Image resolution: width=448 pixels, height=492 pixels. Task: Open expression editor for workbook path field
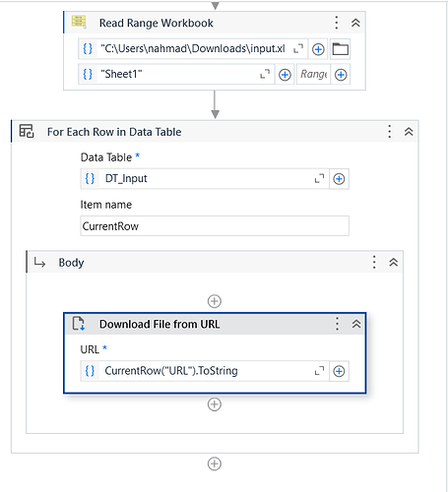pos(298,49)
